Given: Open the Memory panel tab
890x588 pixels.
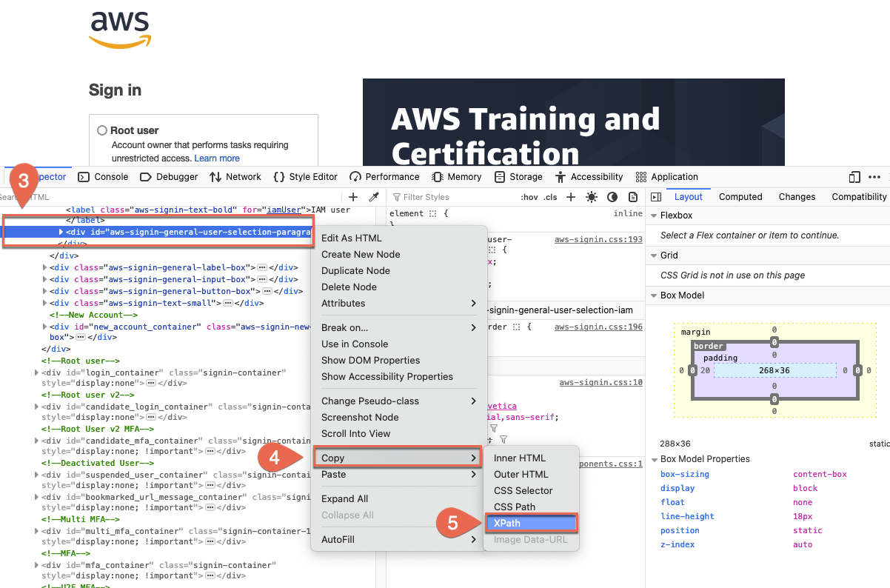Looking at the screenshot, I should click(x=456, y=177).
